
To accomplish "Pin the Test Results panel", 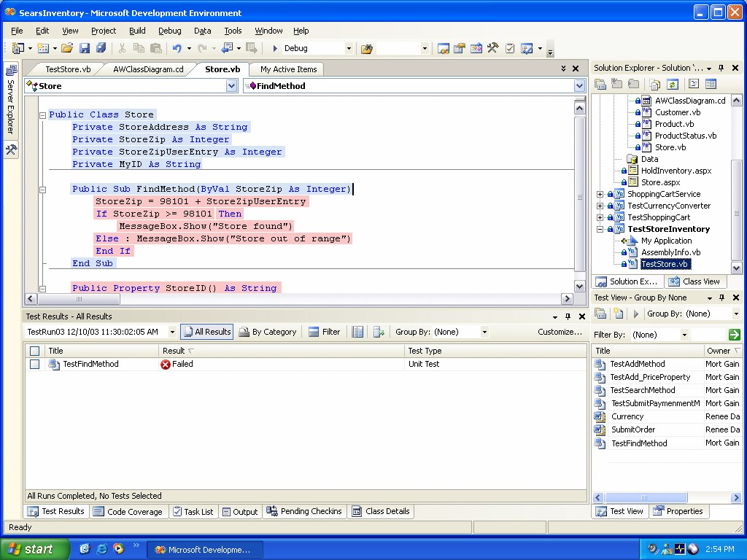I will 568,316.
